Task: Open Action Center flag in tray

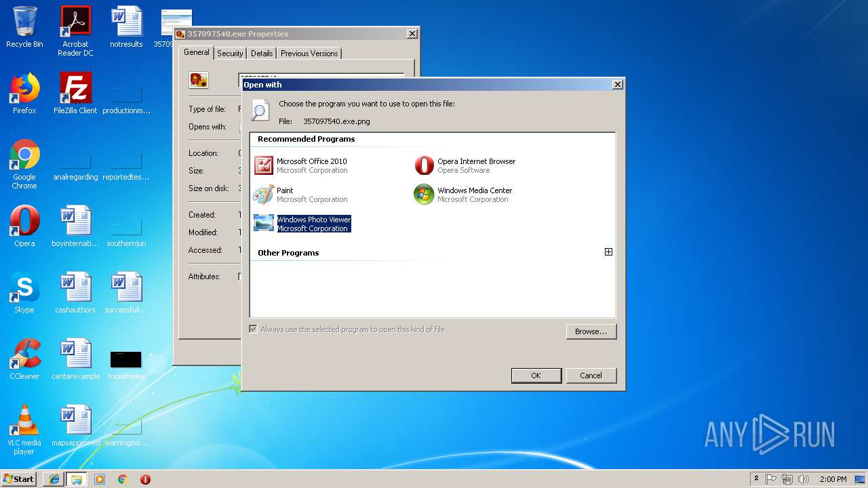Action: coord(771,479)
